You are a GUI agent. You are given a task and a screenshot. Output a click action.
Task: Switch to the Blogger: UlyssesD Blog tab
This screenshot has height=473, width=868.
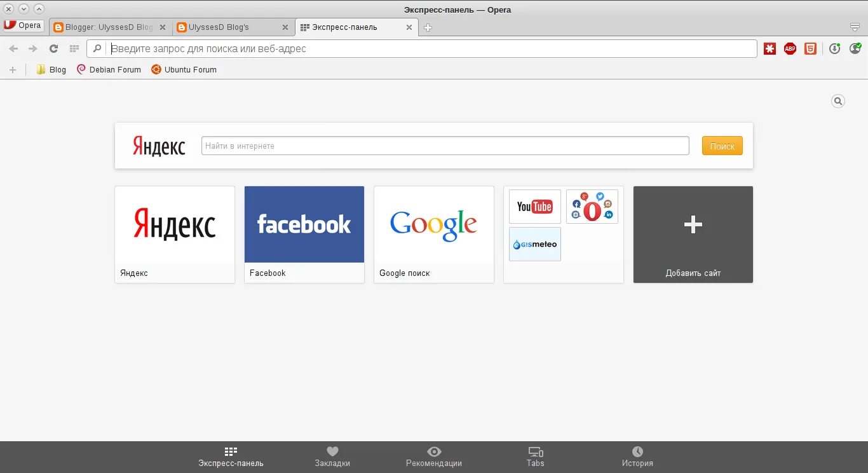(109, 27)
